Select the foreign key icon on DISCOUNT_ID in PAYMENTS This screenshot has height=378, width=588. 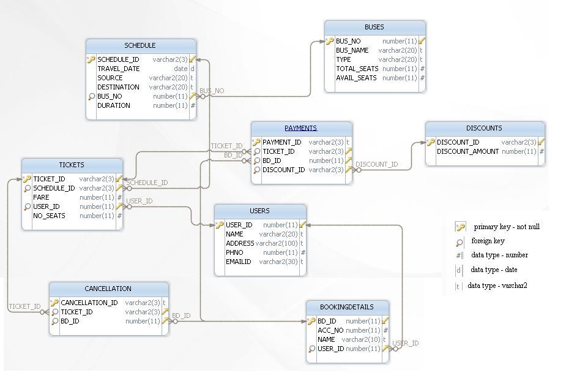[257, 170]
